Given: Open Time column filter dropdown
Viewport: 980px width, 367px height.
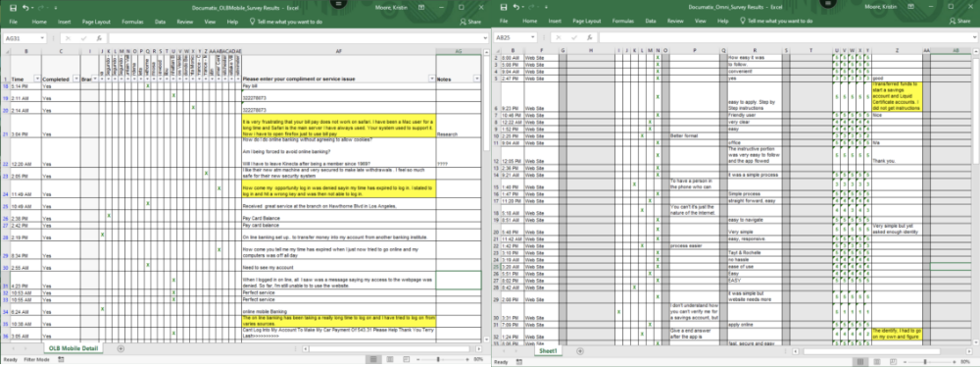Looking at the screenshot, I should tap(37, 79).
